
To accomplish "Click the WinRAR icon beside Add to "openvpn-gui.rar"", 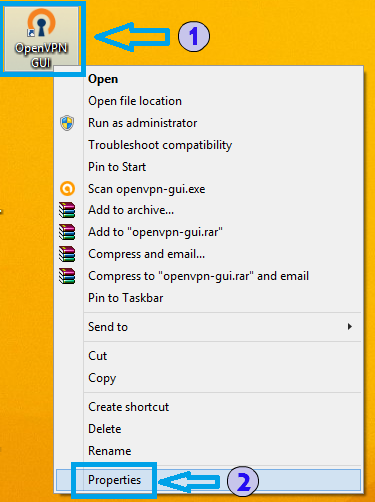I will pos(67,232).
